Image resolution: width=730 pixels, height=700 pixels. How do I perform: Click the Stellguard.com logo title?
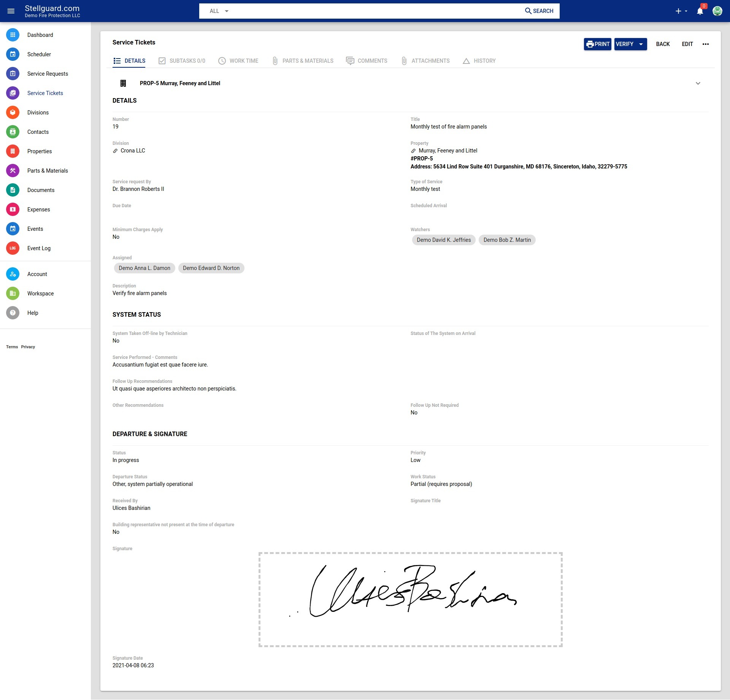[52, 8]
